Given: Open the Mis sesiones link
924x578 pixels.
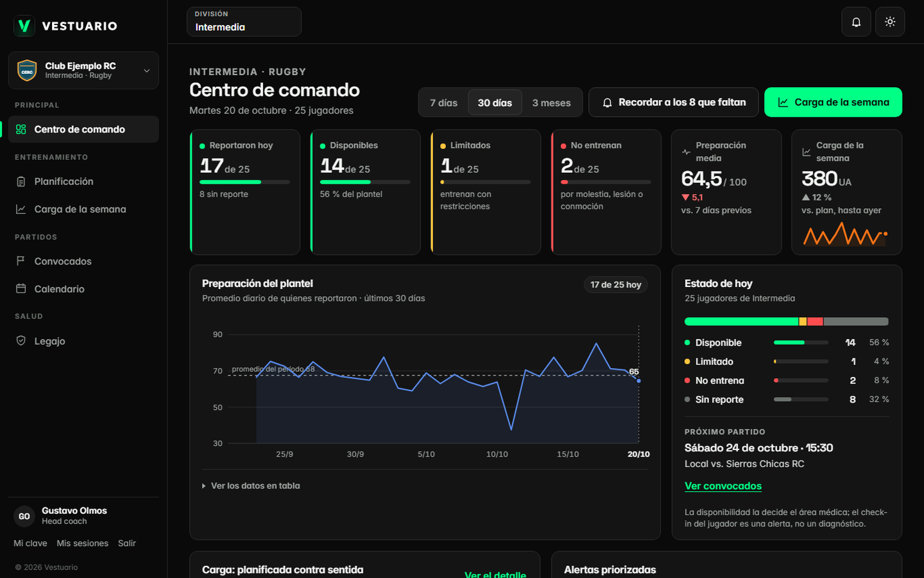Looking at the screenshot, I should click(83, 543).
